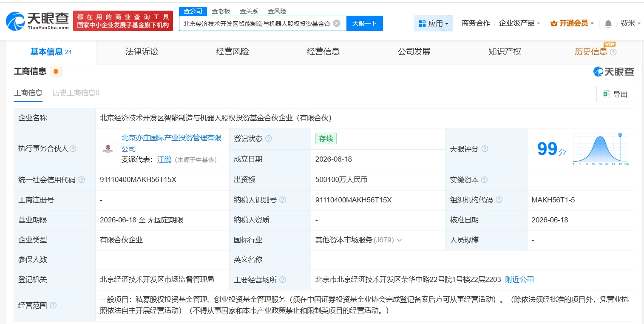
Task: Open the 知识产权 tab
Action: [505, 52]
